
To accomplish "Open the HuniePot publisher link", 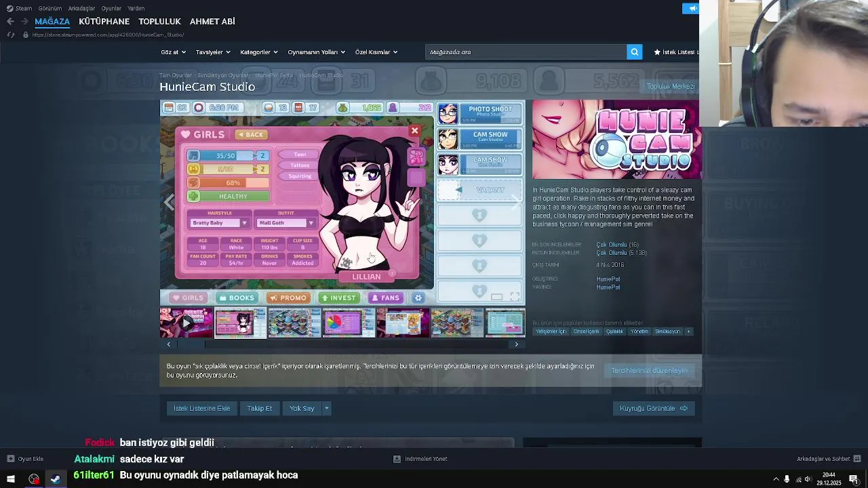I will click(x=608, y=287).
